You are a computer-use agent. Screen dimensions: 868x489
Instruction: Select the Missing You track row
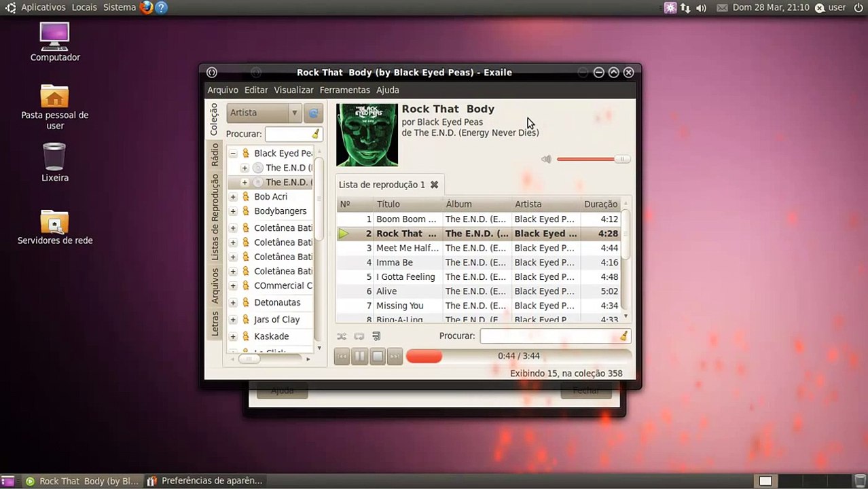(x=479, y=306)
